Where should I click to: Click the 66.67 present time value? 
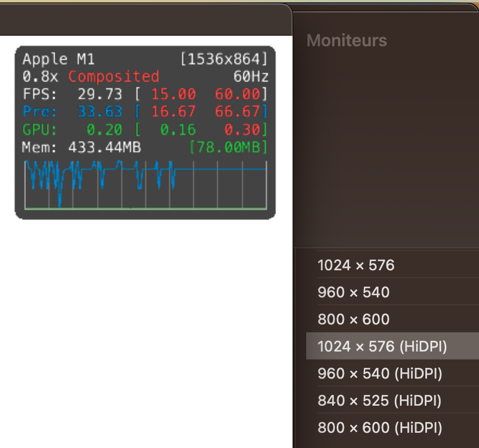238,111
